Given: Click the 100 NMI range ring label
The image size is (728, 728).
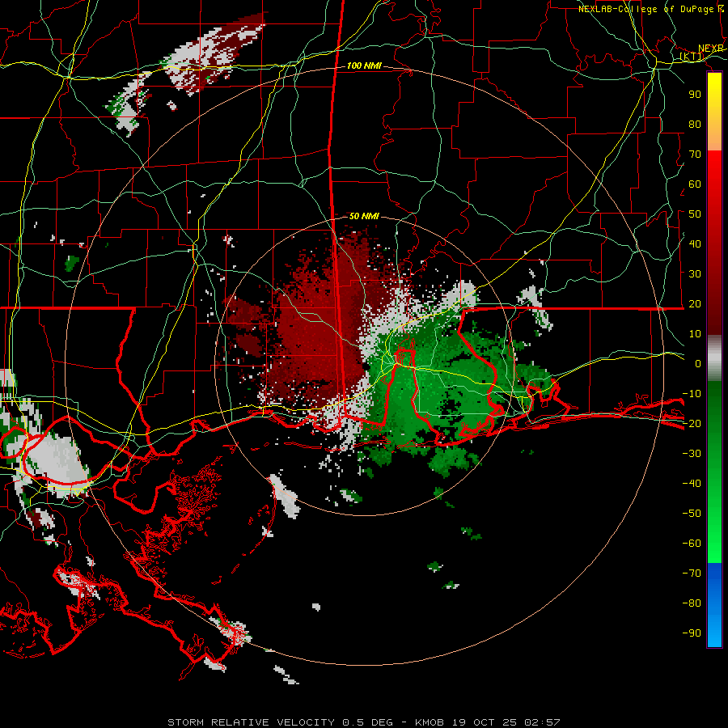Looking at the screenshot, I should pyautogui.click(x=364, y=66).
